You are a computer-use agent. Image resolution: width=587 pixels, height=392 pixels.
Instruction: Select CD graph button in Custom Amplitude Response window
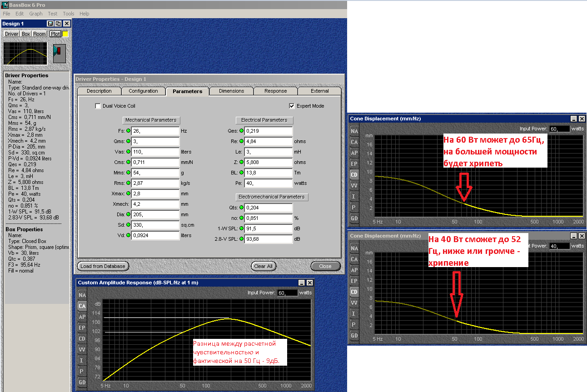[x=82, y=339]
